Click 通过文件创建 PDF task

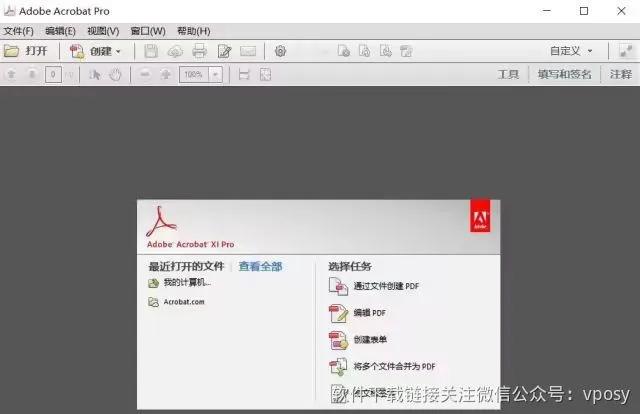click(x=386, y=286)
